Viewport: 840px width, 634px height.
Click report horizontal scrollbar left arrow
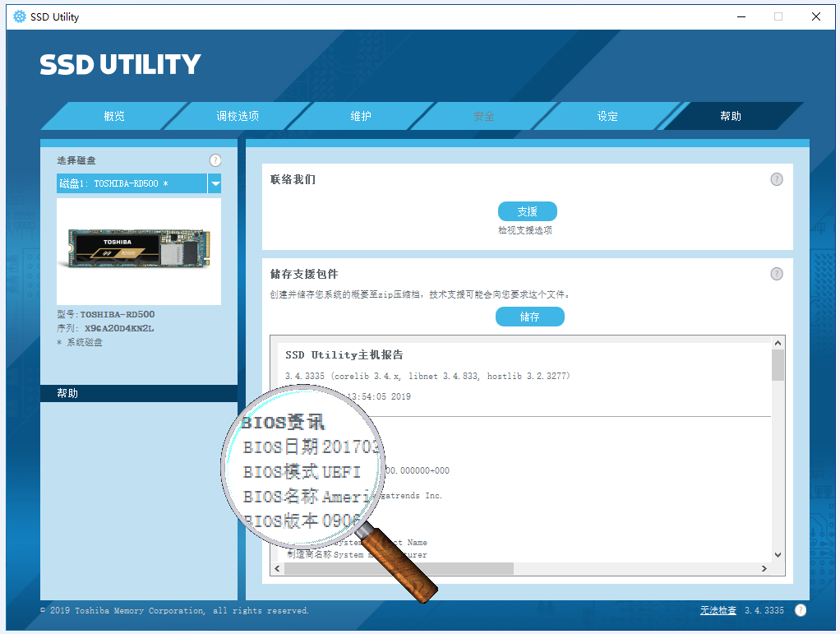click(x=277, y=568)
